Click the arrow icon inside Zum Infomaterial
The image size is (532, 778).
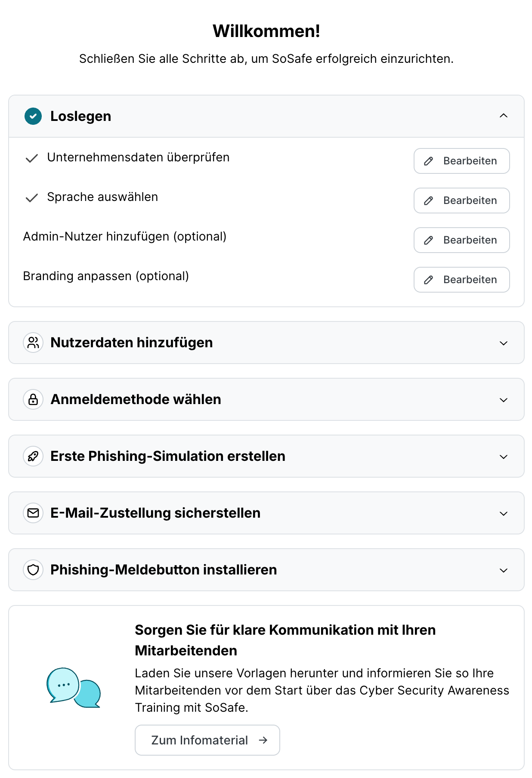264,740
